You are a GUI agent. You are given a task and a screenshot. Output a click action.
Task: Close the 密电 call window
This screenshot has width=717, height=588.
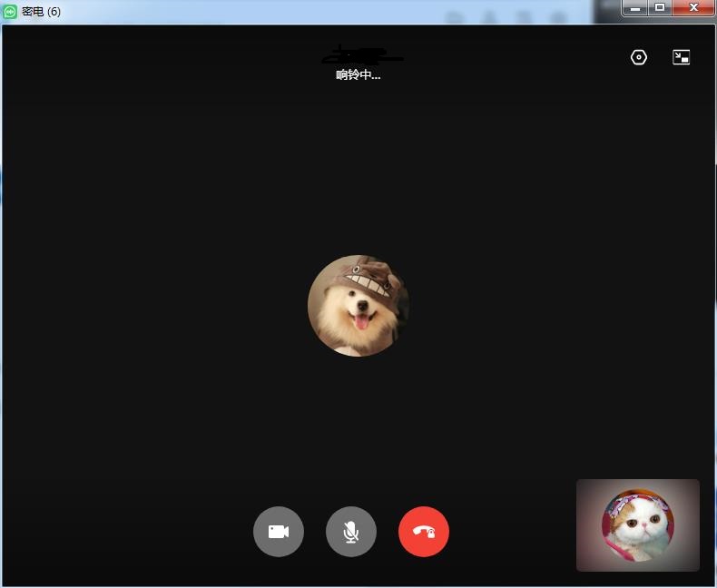[x=693, y=8]
